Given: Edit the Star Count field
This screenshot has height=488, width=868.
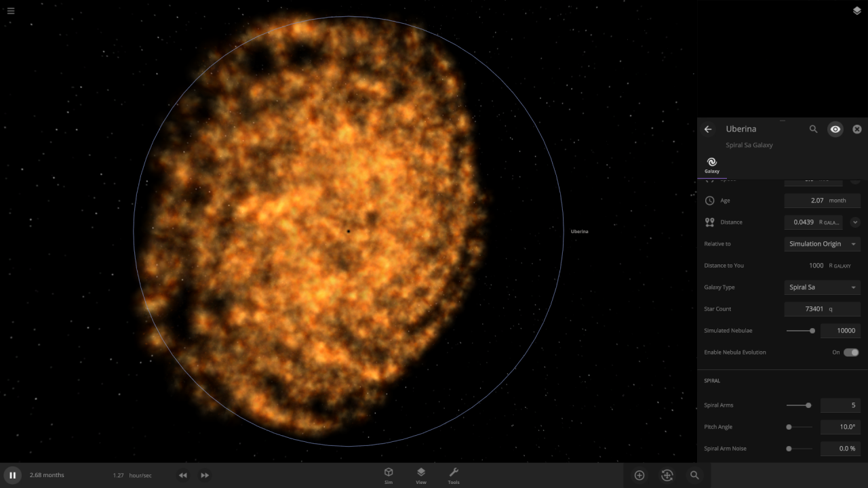Looking at the screenshot, I should point(823,309).
